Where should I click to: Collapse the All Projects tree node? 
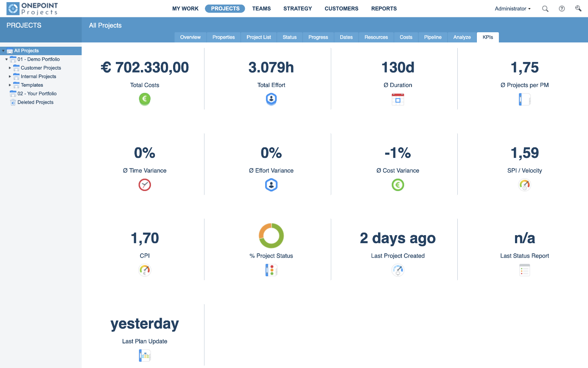(x=3, y=51)
